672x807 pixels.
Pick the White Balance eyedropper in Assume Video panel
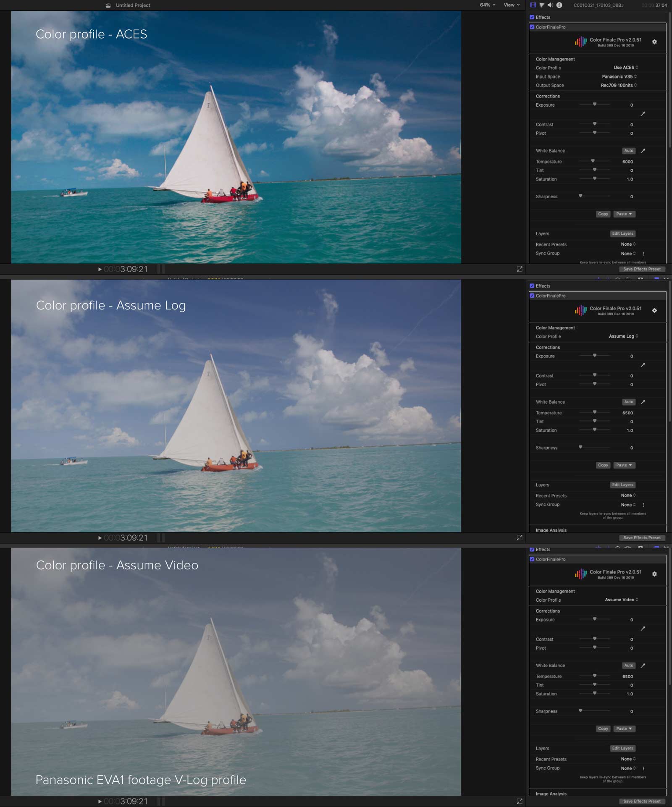point(643,666)
